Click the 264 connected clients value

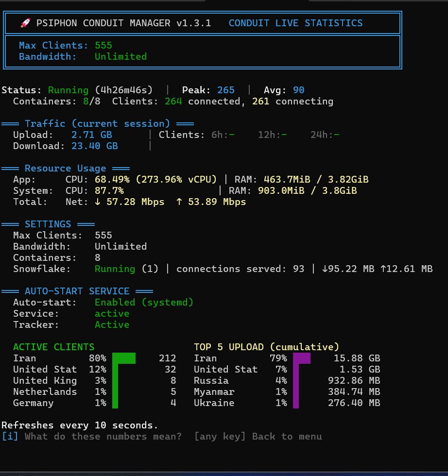173,101
